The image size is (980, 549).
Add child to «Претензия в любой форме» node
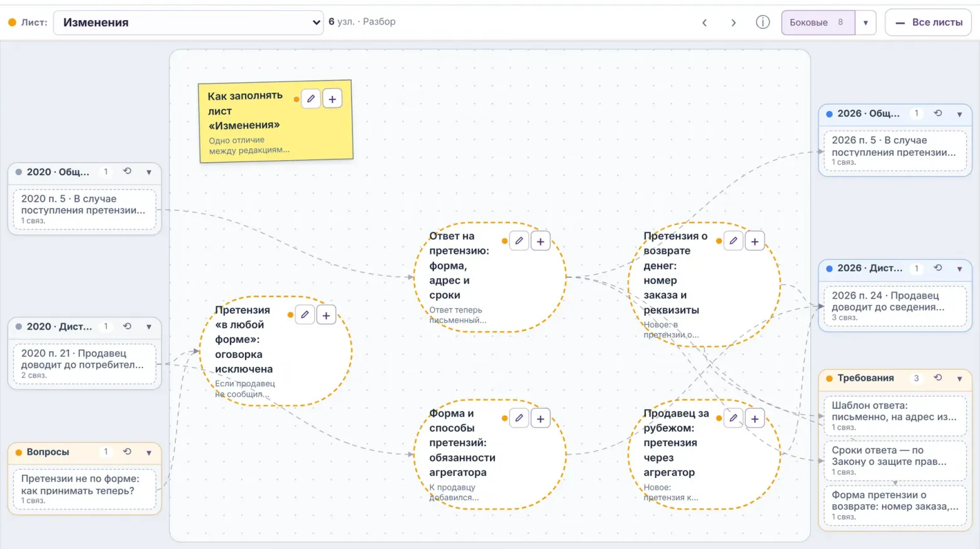(326, 315)
